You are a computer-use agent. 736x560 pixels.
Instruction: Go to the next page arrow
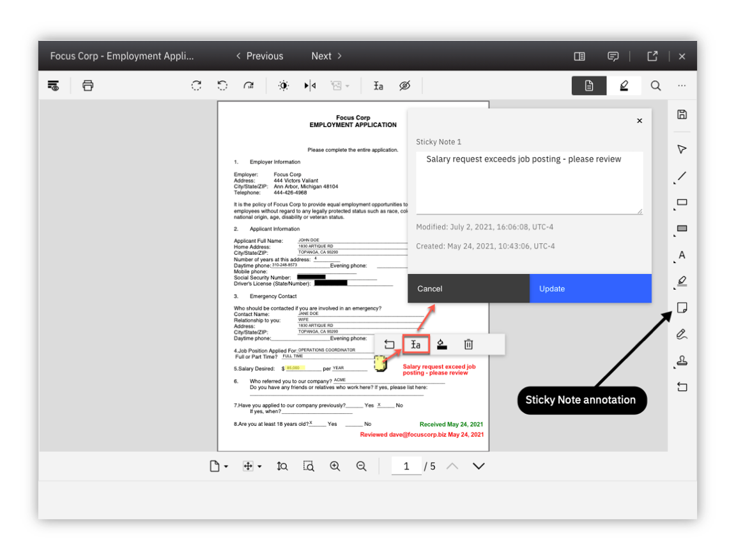[479, 466]
